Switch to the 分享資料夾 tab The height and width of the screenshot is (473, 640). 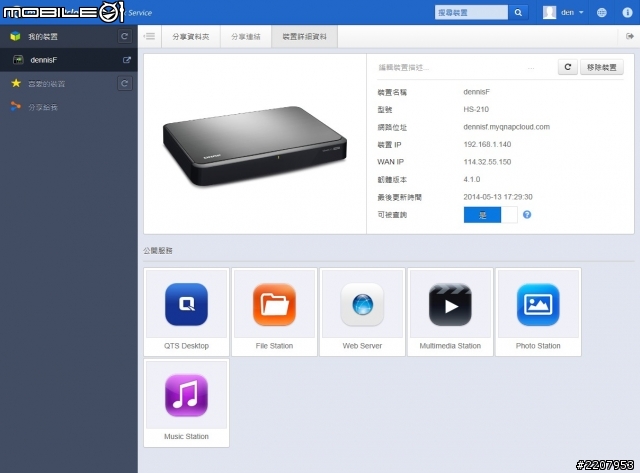tap(191, 36)
